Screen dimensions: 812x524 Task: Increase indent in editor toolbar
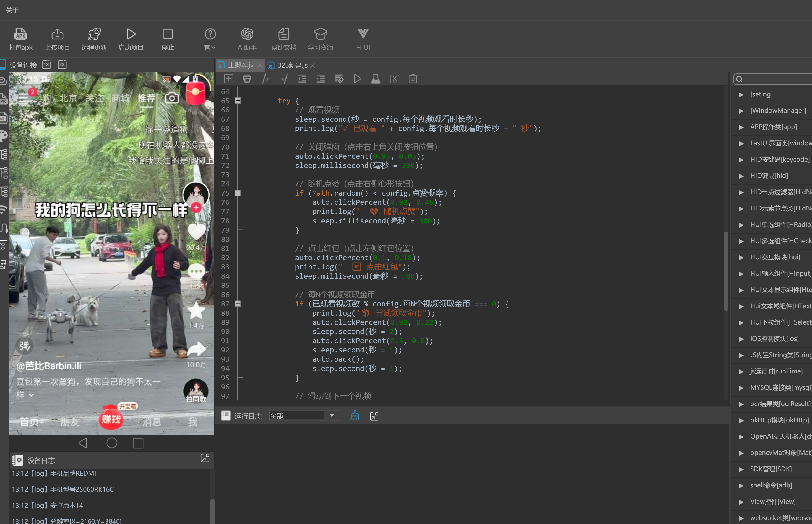pyautogui.click(x=321, y=79)
